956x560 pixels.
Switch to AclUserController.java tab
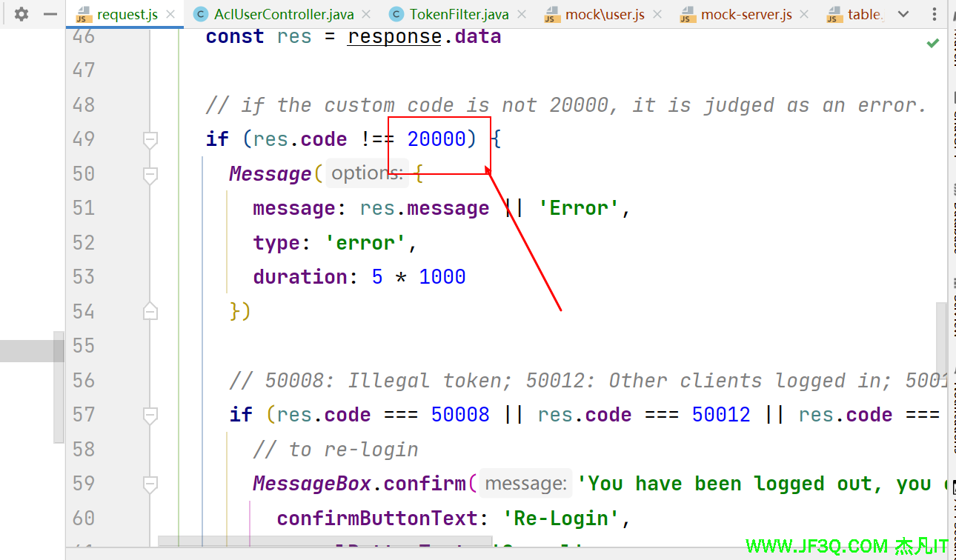point(283,15)
